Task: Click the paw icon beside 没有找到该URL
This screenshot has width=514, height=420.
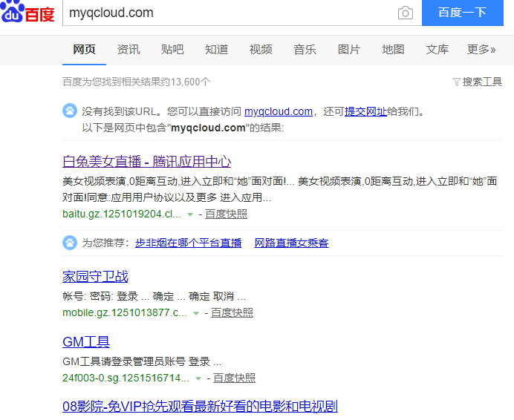Action: click(70, 111)
